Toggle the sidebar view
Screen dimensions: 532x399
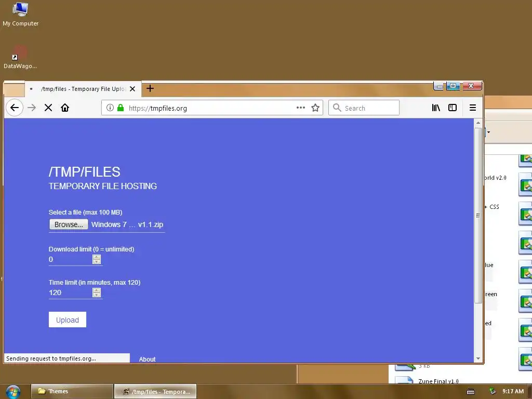pyautogui.click(x=453, y=108)
